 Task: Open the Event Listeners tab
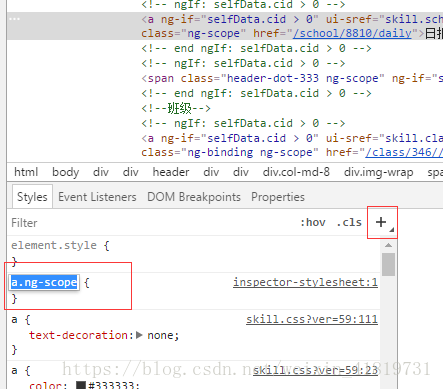click(97, 197)
